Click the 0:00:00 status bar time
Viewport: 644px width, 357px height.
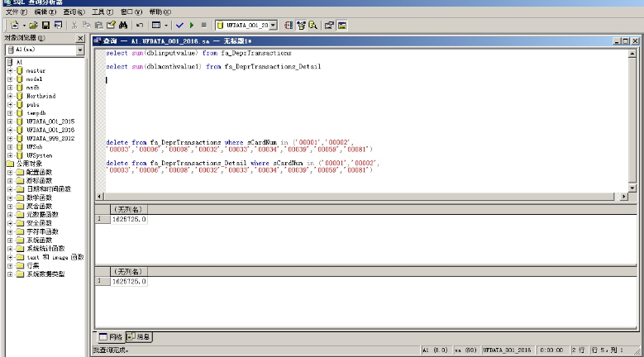(x=551, y=350)
